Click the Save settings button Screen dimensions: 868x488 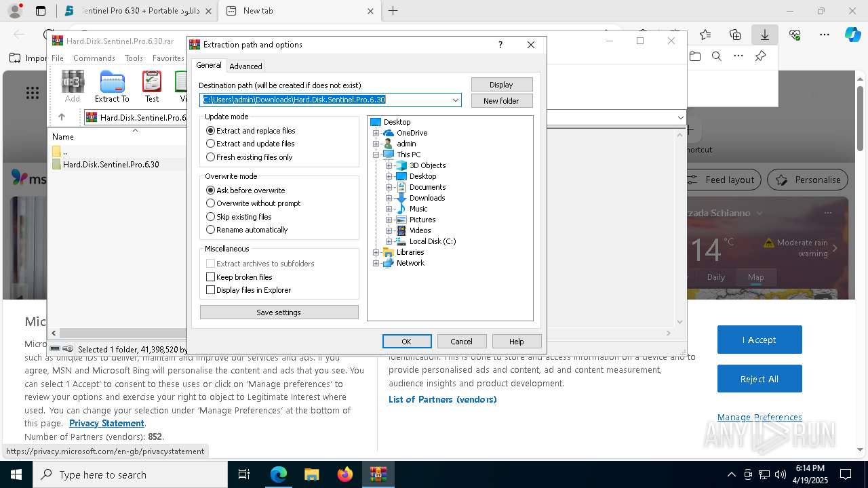[279, 312]
